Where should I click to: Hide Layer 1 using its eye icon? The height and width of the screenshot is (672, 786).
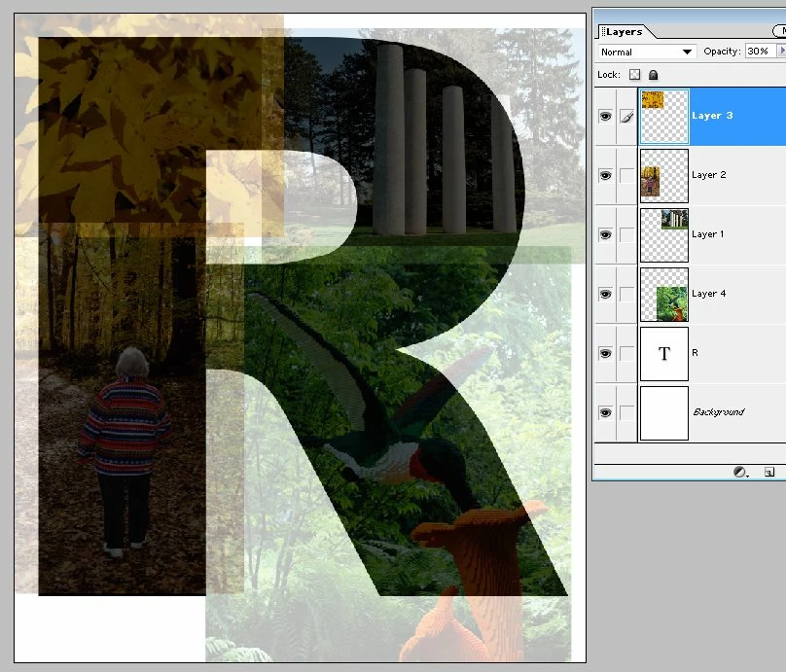pos(605,234)
